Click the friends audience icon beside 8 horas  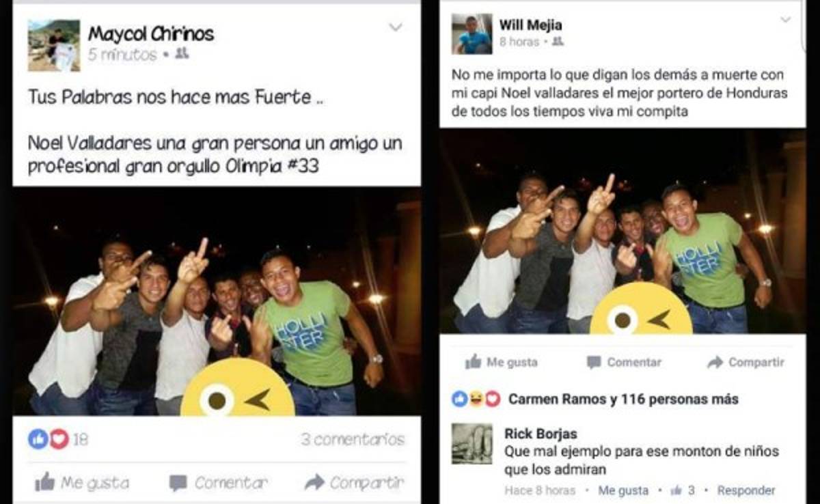(558, 42)
